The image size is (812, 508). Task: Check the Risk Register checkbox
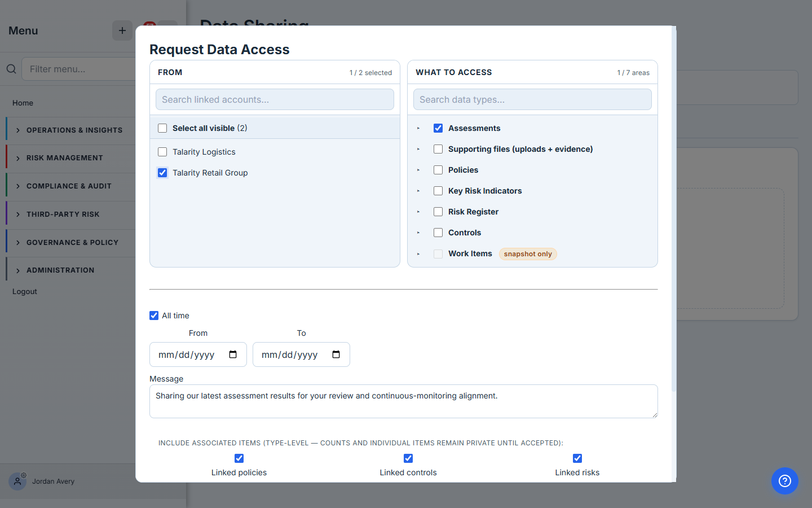[438, 212]
